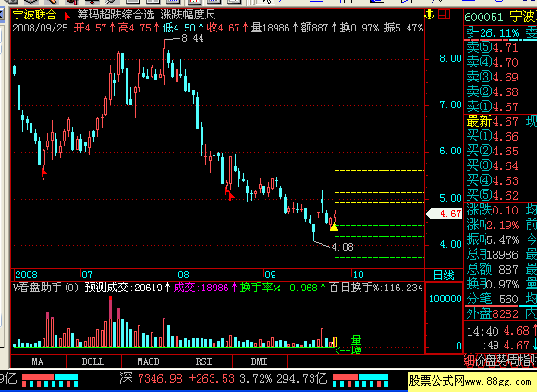Click the red-cyan breadth bar left of 深
537x392 pixels.
(x=50, y=380)
